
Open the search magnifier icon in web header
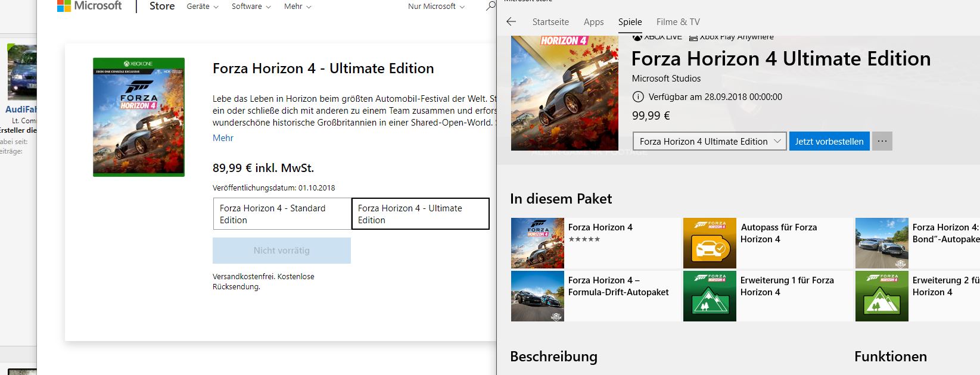[x=490, y=6]
